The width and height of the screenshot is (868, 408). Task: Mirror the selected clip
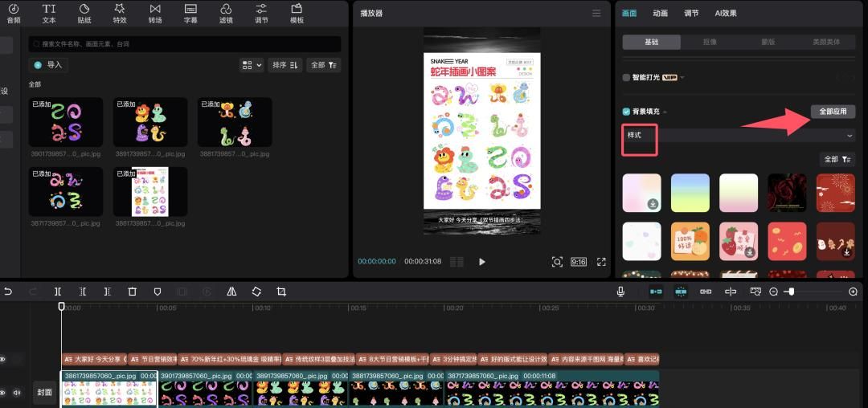232,292
